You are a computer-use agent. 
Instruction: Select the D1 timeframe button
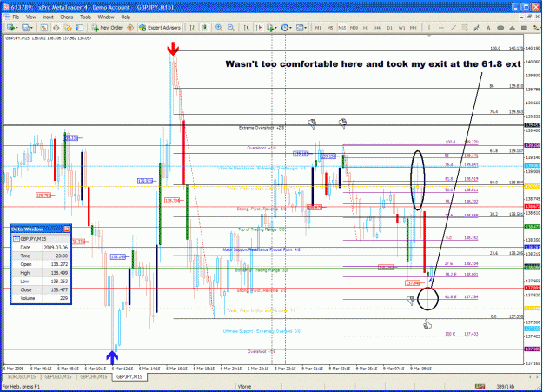[x=389, y=28]
